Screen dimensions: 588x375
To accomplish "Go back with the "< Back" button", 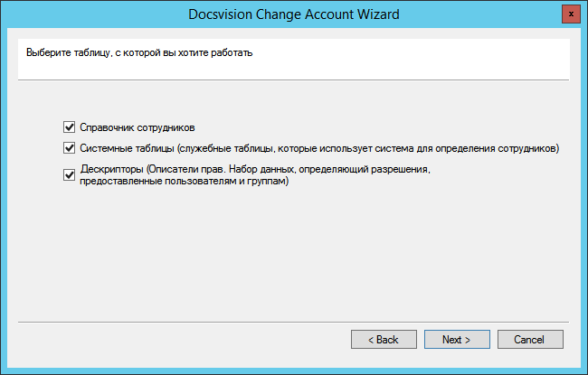I will (384, 340).
